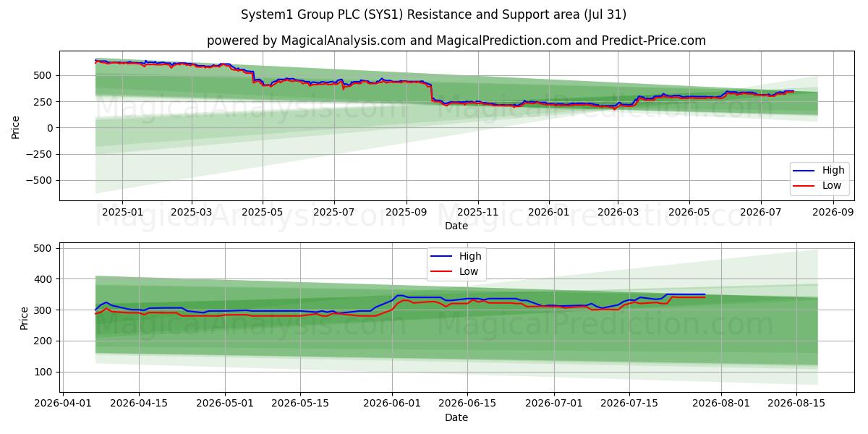Click the '2026-01' tick label
The width and height of the screenshot is (868, 434).
pos(548,212)
